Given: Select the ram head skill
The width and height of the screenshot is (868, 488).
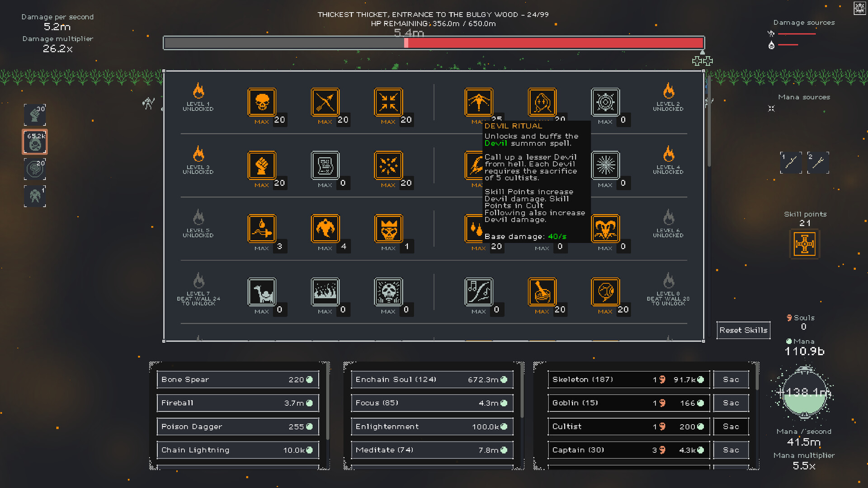Looking at the screenshot, I should coord(605,229).
